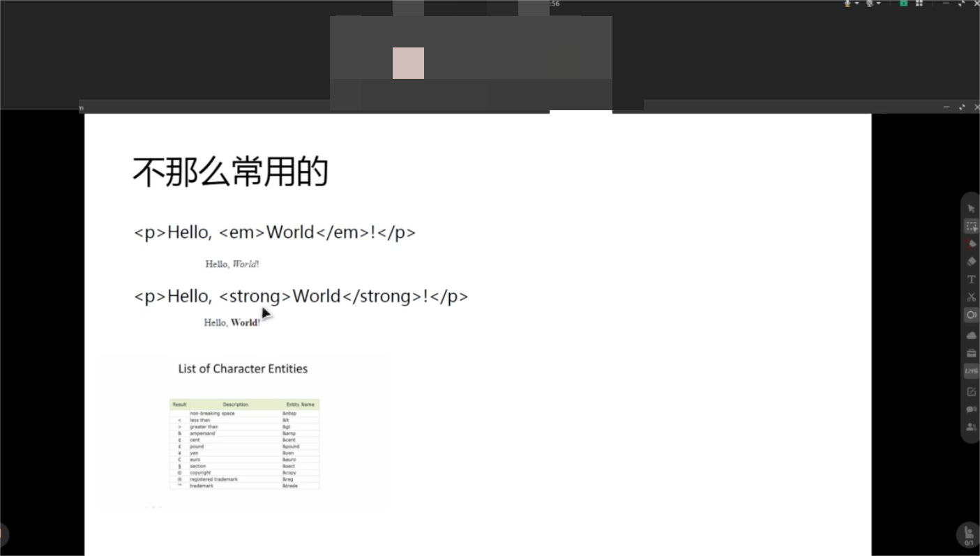Switch to the grid layout view
Viewport: 980px width, 556px height.
[919, 3]
